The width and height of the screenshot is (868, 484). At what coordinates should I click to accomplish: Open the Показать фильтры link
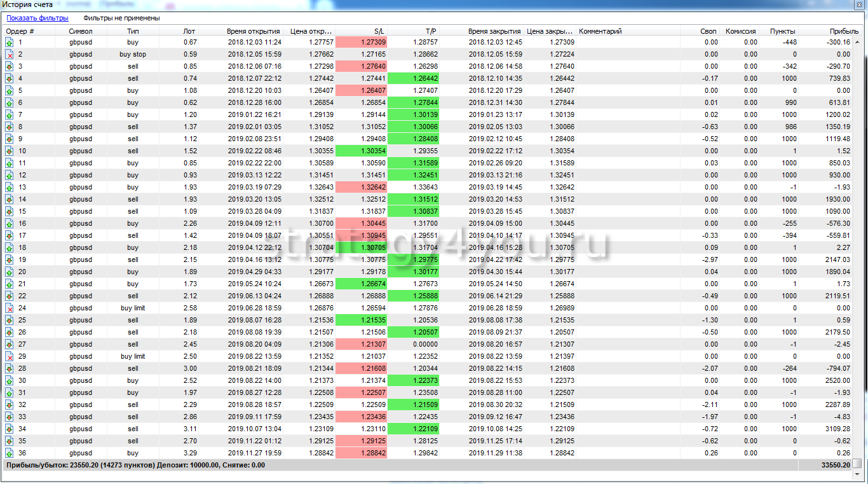pos(37,18)
